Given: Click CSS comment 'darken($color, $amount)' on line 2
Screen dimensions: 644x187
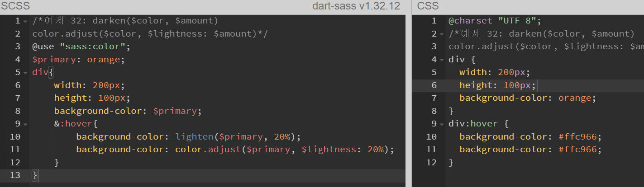Looking at the screenshot, I should pos(572,34).
